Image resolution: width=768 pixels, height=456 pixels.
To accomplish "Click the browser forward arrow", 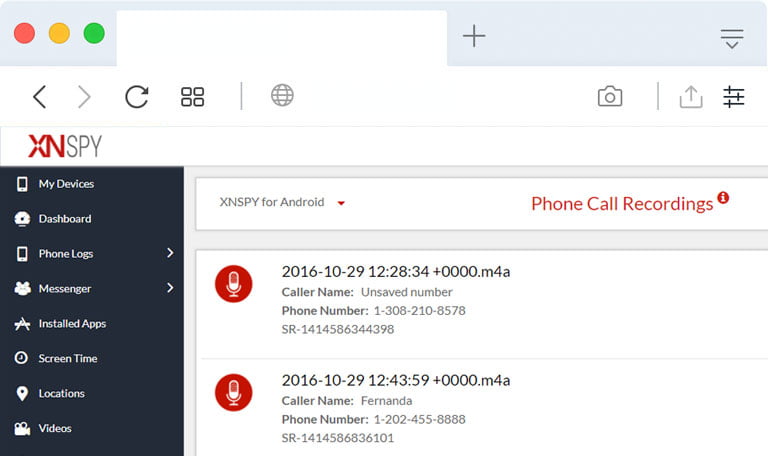I will click(84, 96).
